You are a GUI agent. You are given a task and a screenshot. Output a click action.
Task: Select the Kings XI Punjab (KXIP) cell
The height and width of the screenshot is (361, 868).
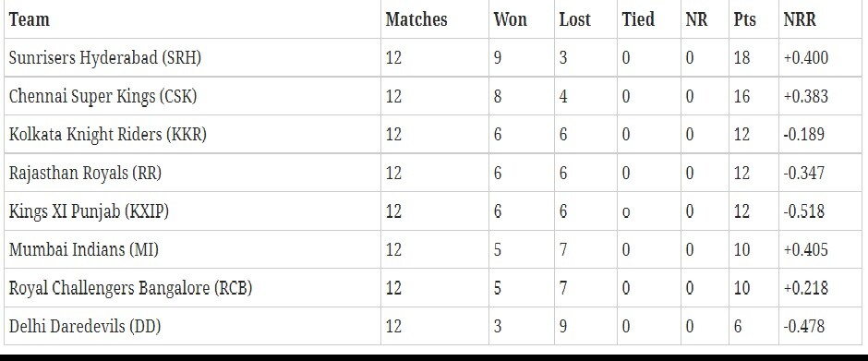click(x=192, y=211)
